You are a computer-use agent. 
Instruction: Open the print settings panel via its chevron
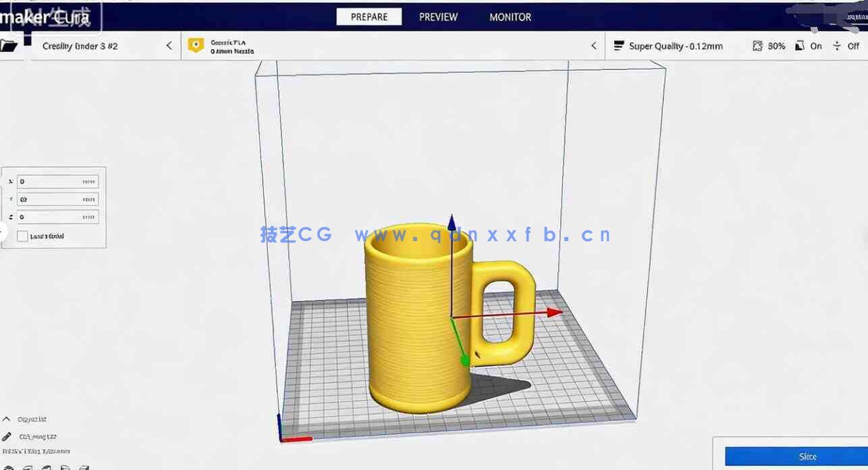pos(593,46)
